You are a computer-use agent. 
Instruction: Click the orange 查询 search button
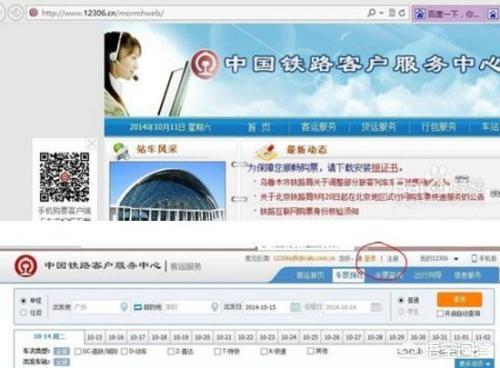[459, 299]
